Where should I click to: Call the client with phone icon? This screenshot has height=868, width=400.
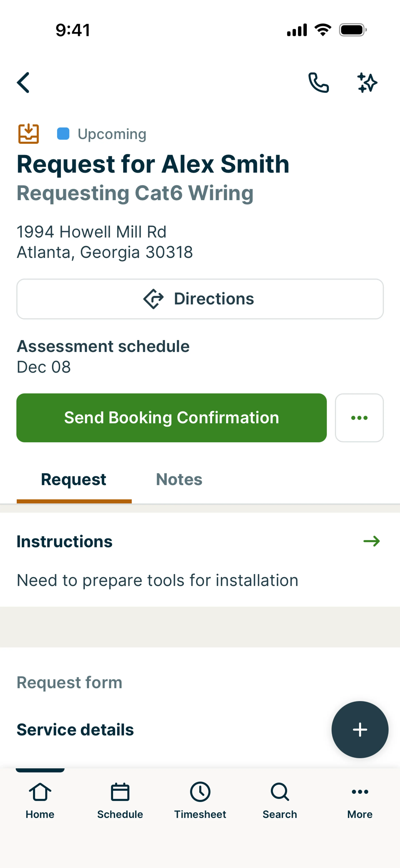coord(318,83)
